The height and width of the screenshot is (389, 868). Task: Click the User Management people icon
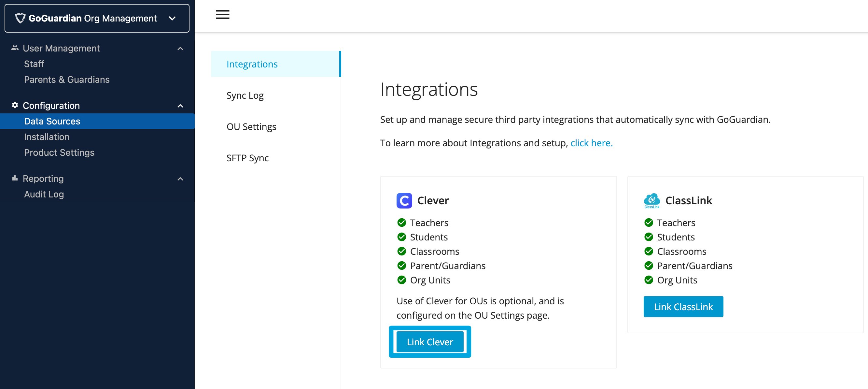(15, 48)
